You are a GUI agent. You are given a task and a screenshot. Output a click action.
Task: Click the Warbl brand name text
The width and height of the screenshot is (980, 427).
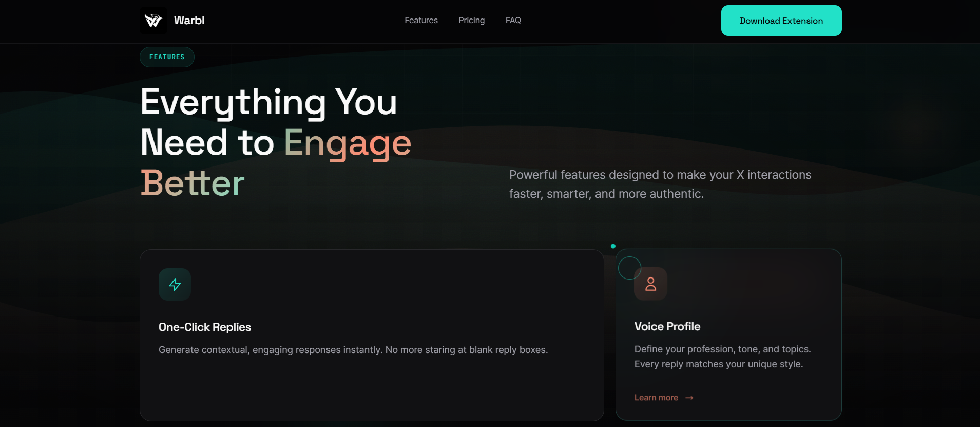189,21
